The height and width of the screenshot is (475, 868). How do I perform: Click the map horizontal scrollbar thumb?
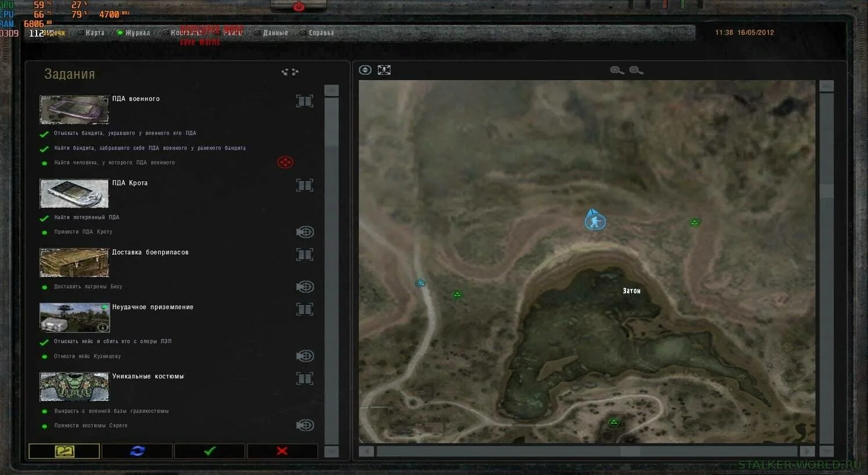(x=630, y=451)
